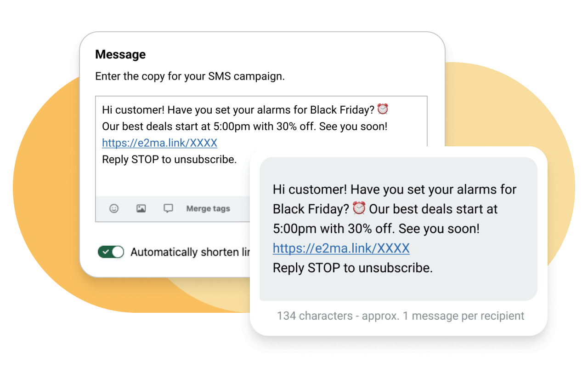
Task: Click the smiley face in the editor toolbar
Action: pyautogui.click(x=113, y=208)
